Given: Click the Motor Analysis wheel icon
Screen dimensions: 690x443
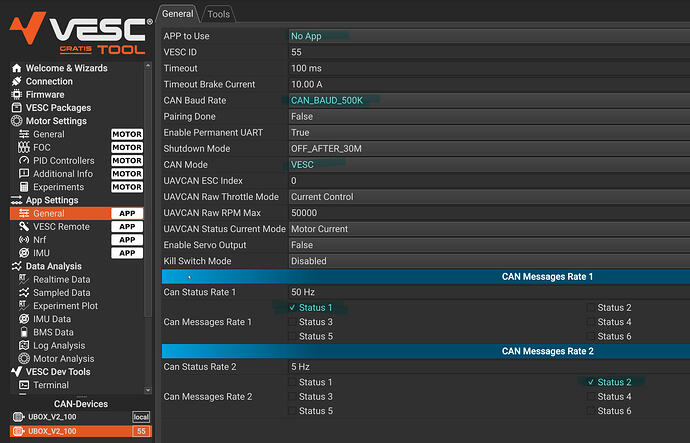Looking at the screenshot, I should 24,359.
